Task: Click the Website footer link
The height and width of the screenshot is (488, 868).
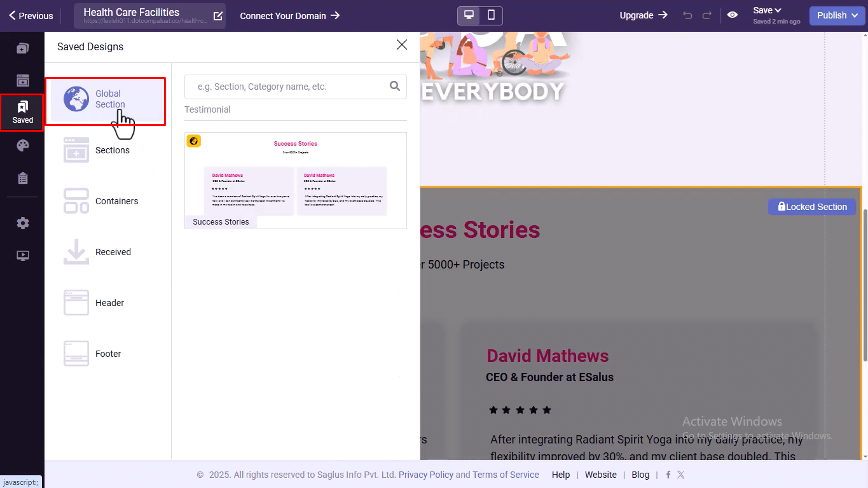Action: (x=601, y=475)
